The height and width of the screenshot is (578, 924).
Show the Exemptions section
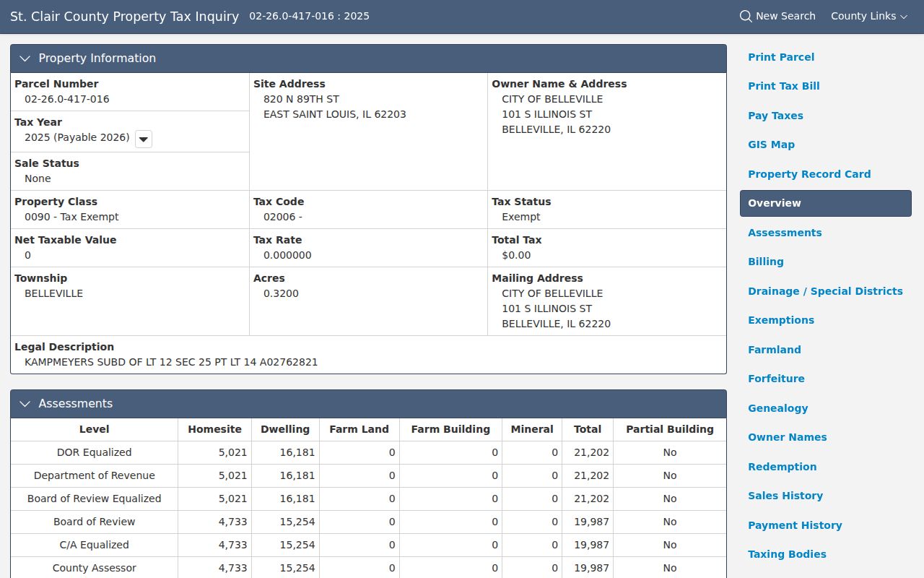pyautogui.click(x=781, y=320)
